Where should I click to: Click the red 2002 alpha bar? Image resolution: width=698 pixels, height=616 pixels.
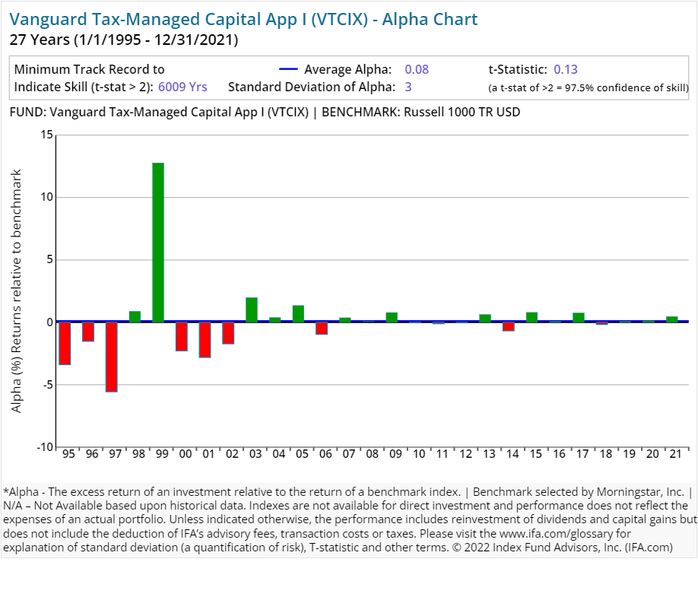[x=228, y=333]
